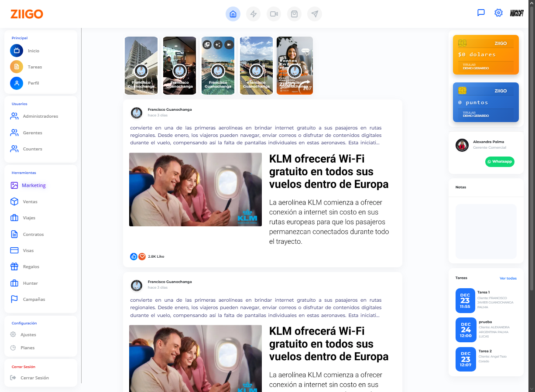This screenshot has width=535, height=392.
Task: Click the shopping bag icon in top bar
Action: pos(294,14)
